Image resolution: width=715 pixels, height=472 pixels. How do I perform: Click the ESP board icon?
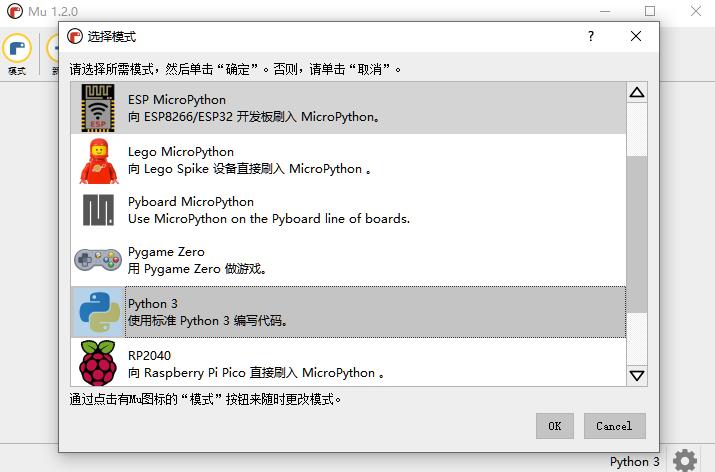tap(98, 108)
